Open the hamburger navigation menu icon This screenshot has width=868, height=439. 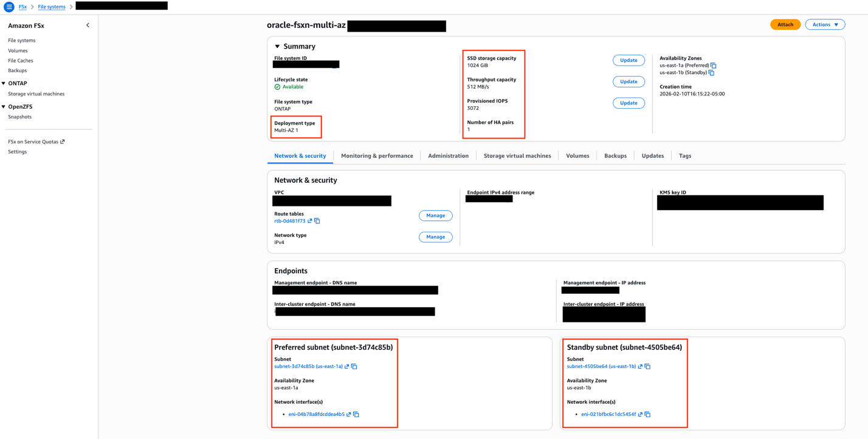coord(9,7)
